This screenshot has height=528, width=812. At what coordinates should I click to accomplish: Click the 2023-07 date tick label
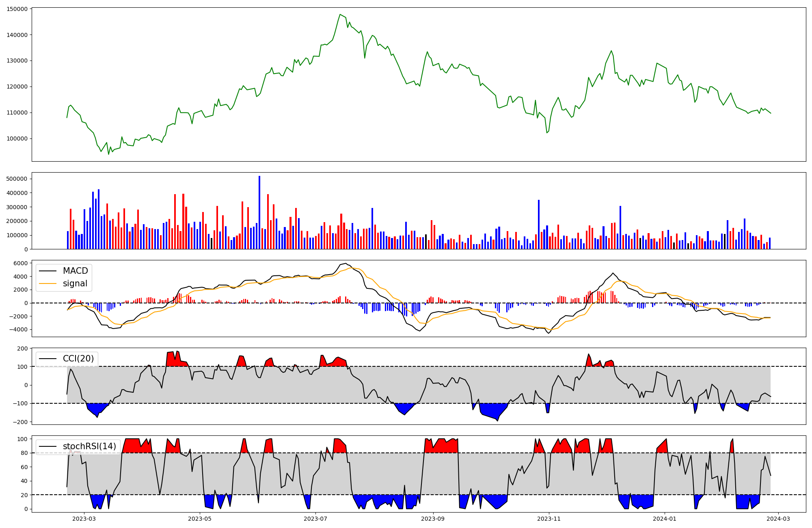tap(315, 518)
